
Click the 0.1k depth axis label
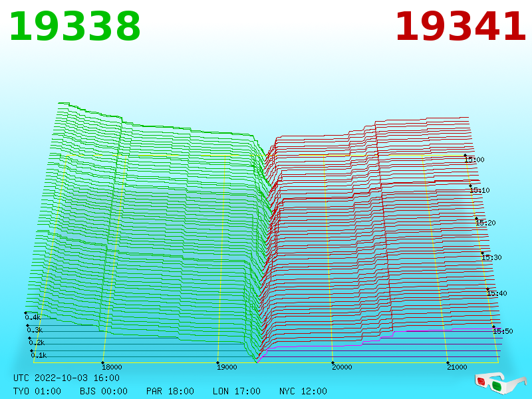pyautogui.click(x=39, y=355)
